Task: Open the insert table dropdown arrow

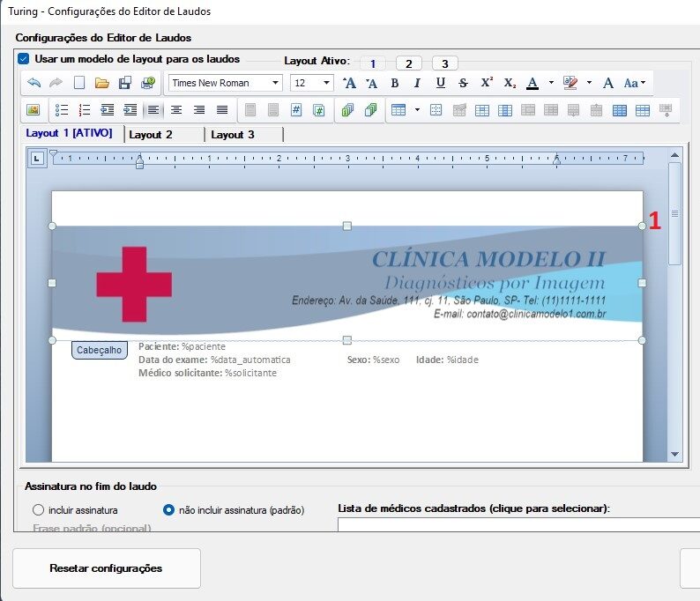Action: [413, 110]
